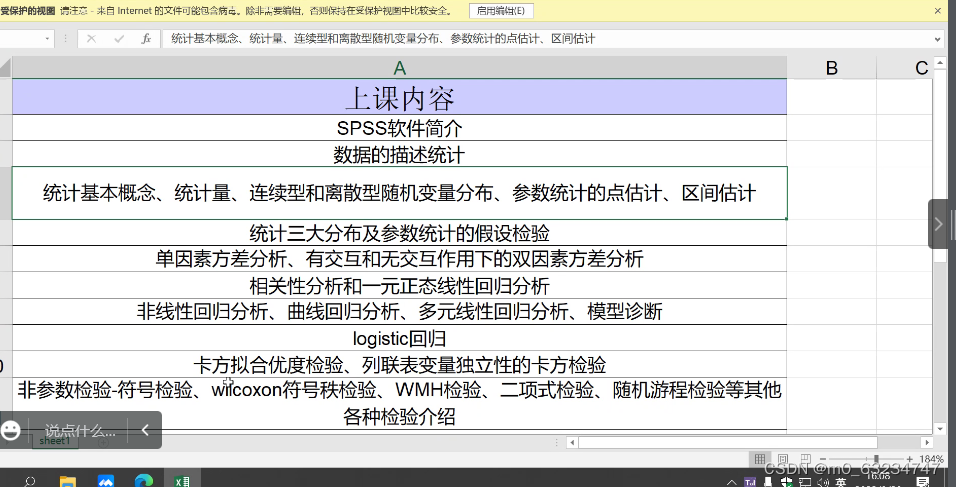This screenshot has height=487, width=956.
Task: Click the Cancel X icon in formula bar
Action: pos(91,39)
